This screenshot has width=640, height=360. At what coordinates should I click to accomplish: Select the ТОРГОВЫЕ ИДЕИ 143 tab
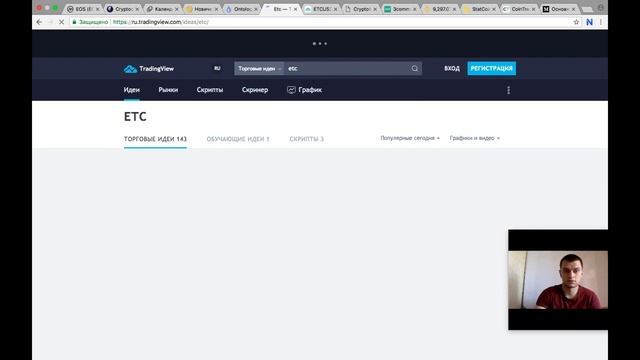tap(155, 139)
